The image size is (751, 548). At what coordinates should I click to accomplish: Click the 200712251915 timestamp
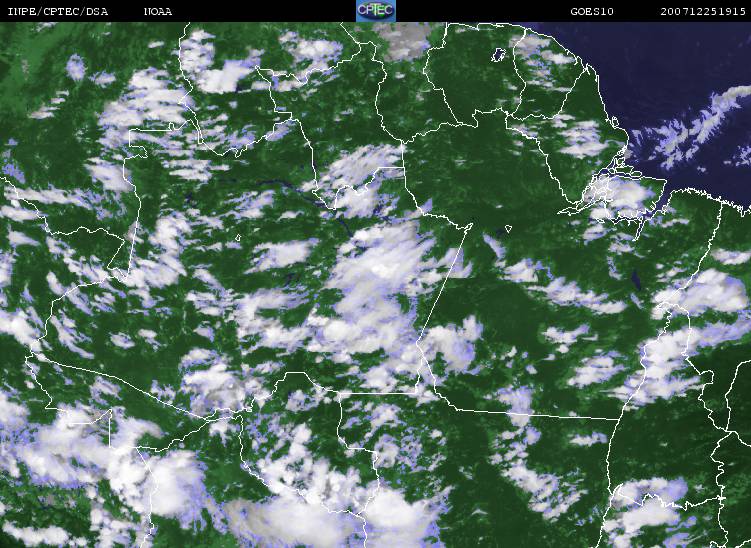coord(703,11)
